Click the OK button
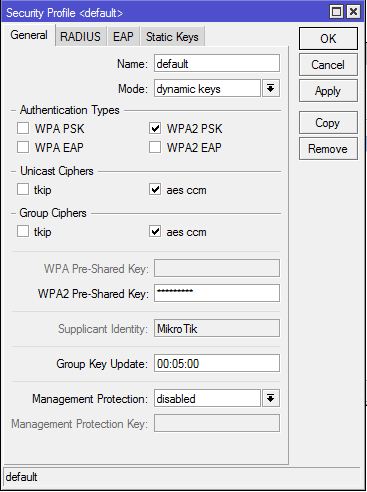 (328, 39)
